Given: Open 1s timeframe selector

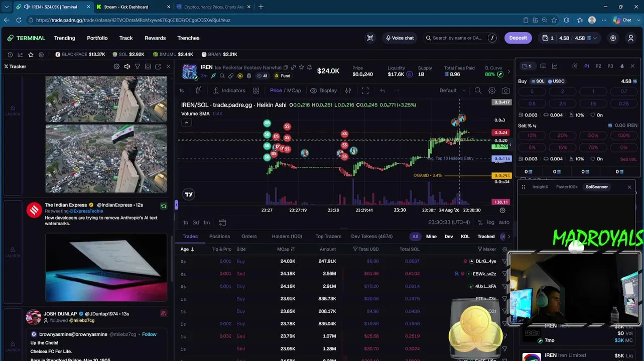Looking at the screenshot, I should pyautogui.click(x=182, y=91).
